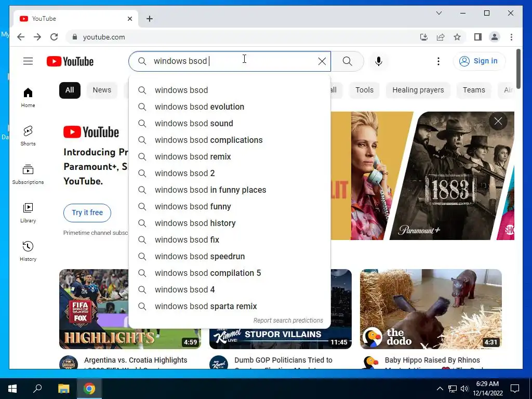Click the install app icon in address bar
The width and height of the screenshot is (532, 399).
point(424,37)
